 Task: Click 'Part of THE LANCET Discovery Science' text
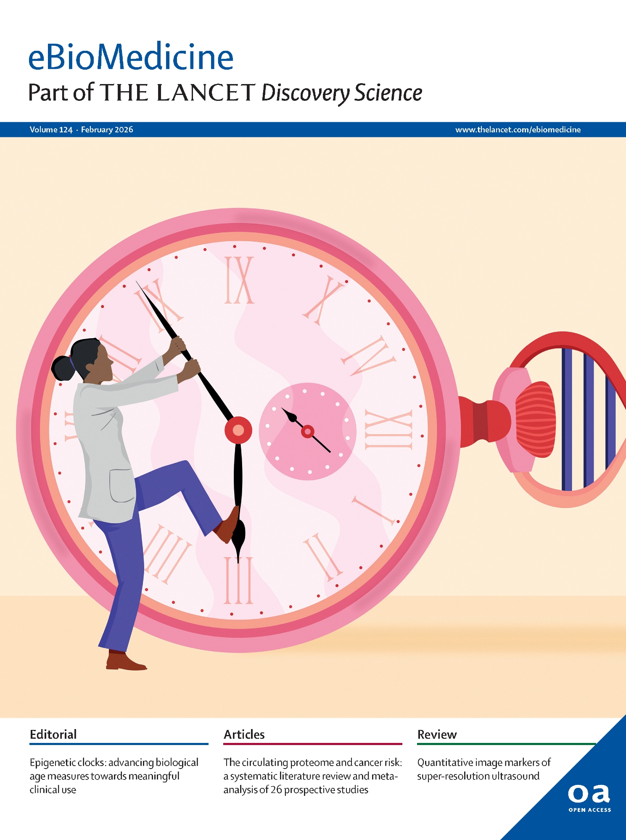coord(225,93)
